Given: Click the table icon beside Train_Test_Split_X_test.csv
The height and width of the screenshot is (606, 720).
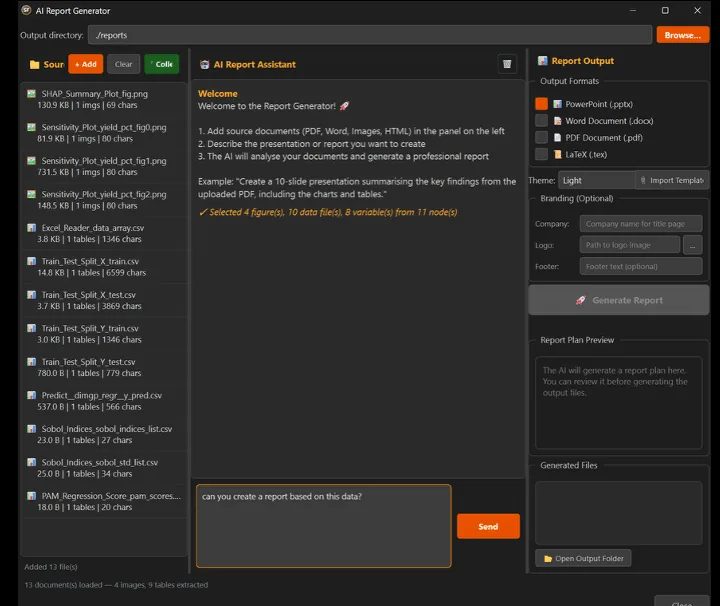Looking at the screenshot, I should (x=31, y=295).
